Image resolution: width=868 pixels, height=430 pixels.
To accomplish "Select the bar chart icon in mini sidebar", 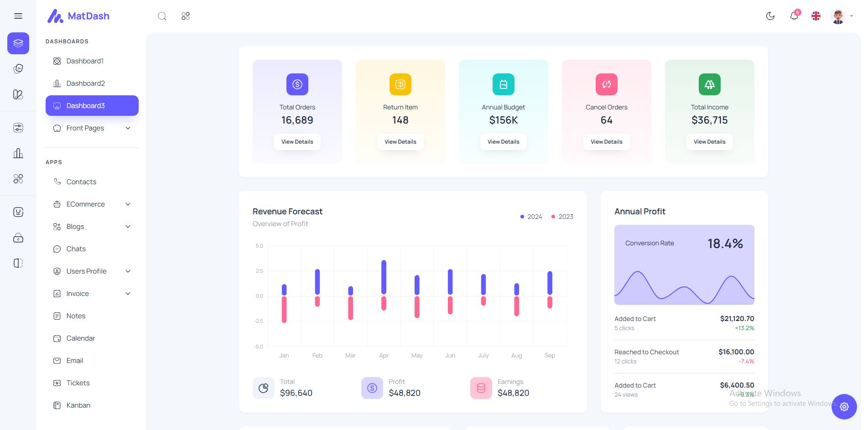I will (x=18, y=153).
